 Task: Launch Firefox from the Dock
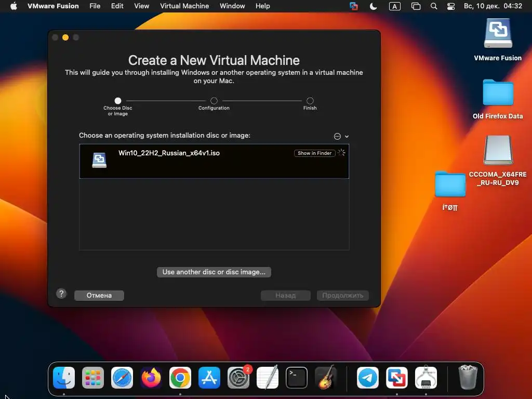[151, 378]
